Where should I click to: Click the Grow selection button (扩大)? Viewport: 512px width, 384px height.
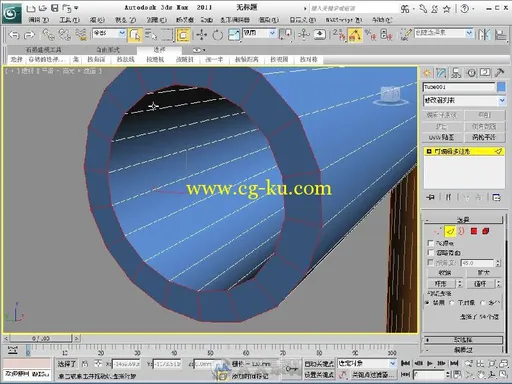pyautogui.click(x=484, y=273)
